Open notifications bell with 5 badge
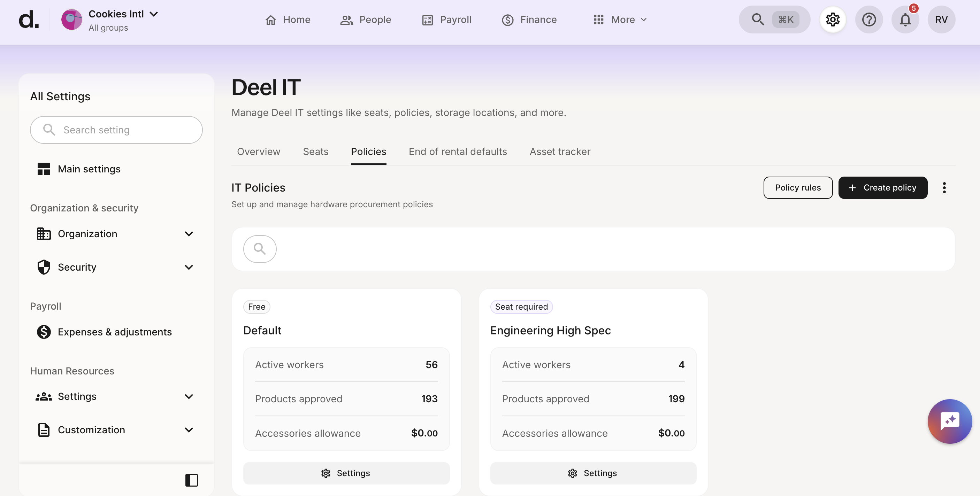 (x=905, y=20)
